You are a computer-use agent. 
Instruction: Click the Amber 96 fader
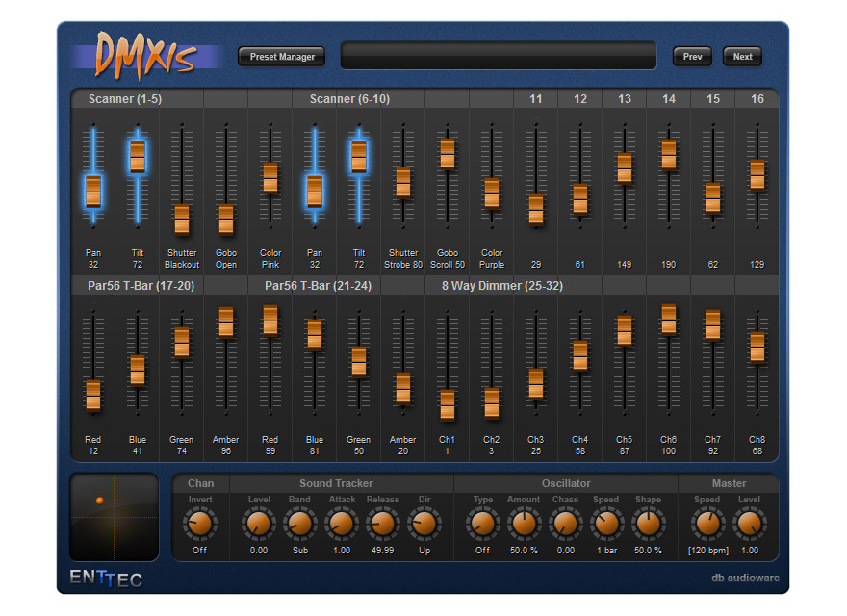[226, 321]
